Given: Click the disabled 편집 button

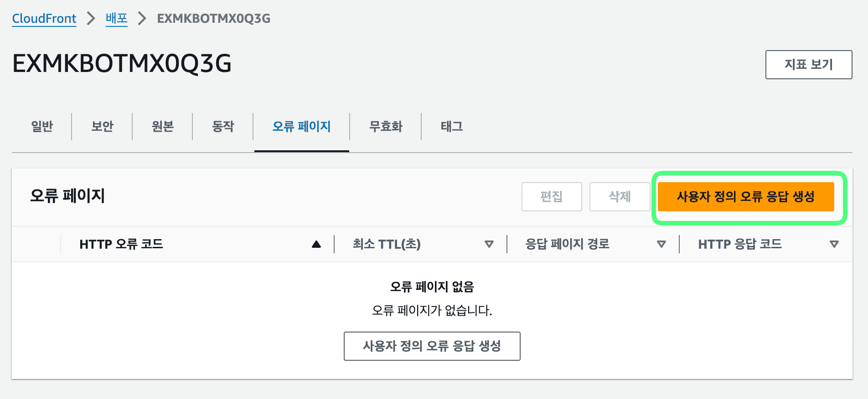Looking at the screenshot, I should coord(551,197).
